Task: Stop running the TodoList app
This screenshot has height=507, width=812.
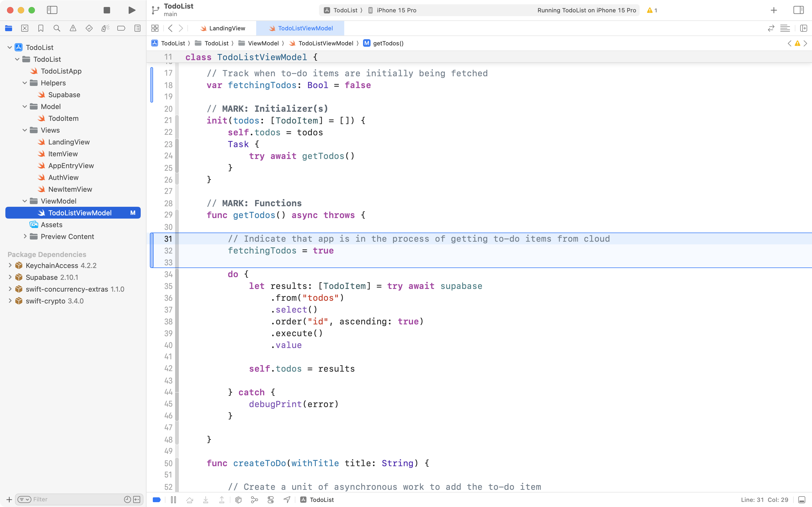Action: (106, 10)
